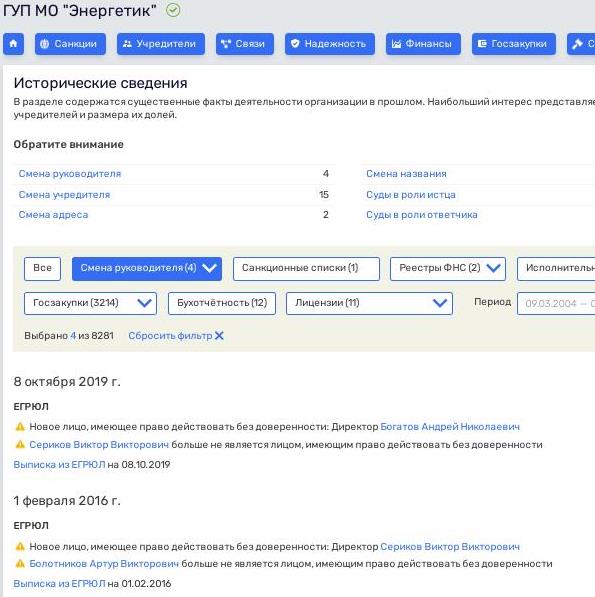Click the count 4 next to Смена руководителя
Viewport: 595px width, 597px height.
tap(326, 174)
